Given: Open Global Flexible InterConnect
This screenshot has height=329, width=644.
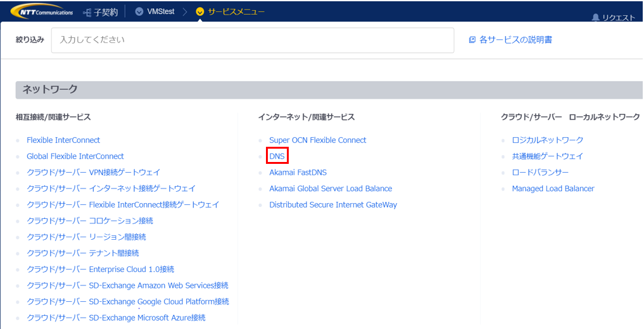Looking at the screenshot, I should (x=75, y=156).
